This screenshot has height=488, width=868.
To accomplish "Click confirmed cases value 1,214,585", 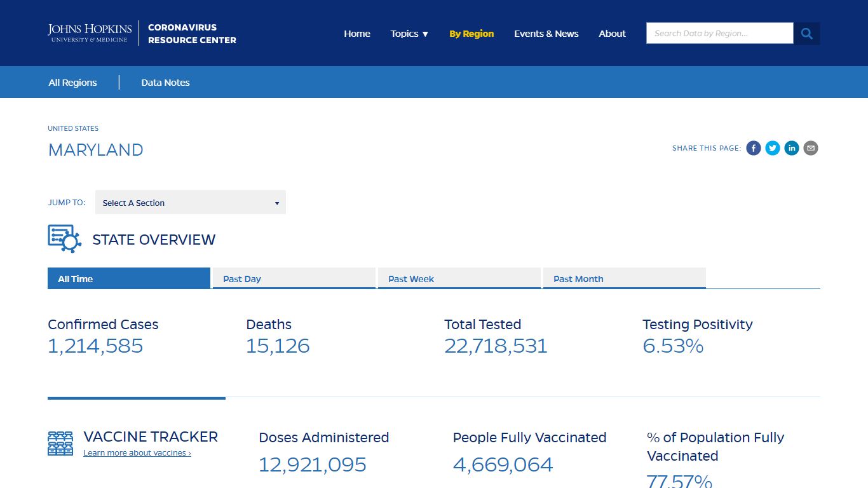I will (95, 346).
